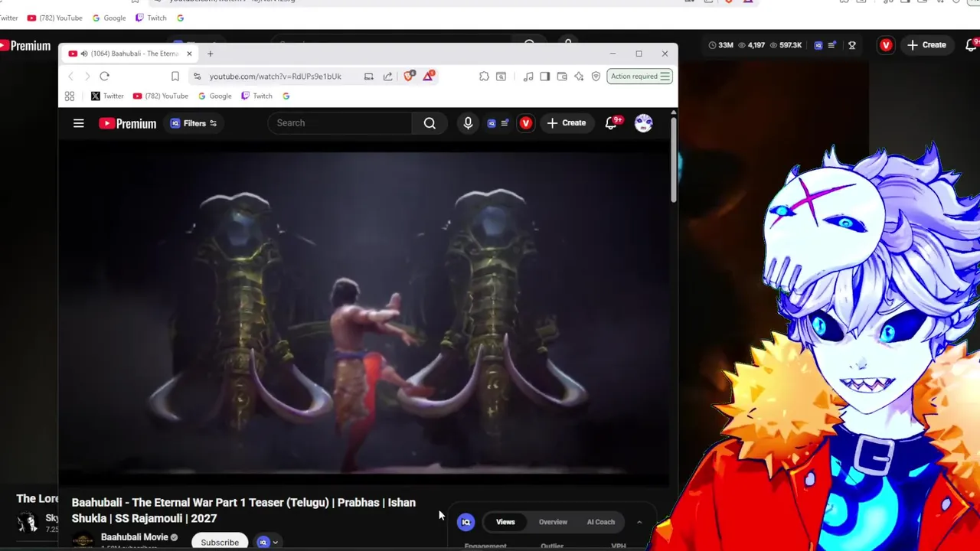The width and height of the screenshot is (980, 551).
Task: Open the YouTube hamburger guide menu
Action: point(78,122)
